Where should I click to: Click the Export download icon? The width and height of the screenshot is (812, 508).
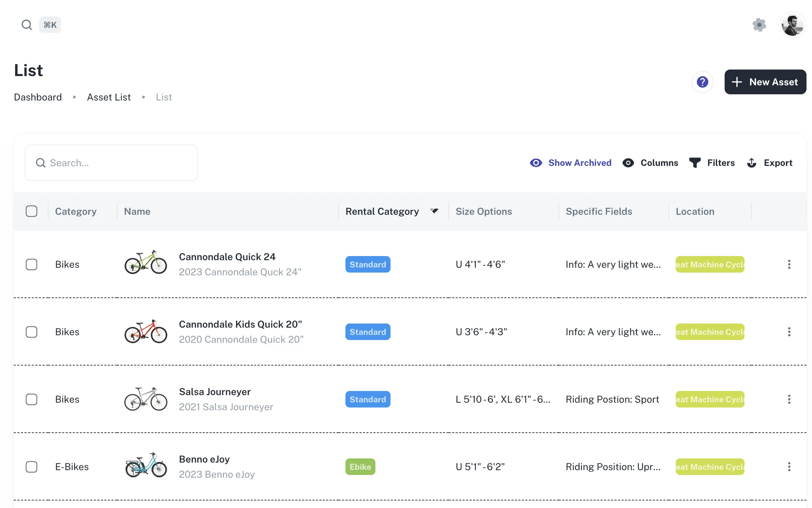751,163
